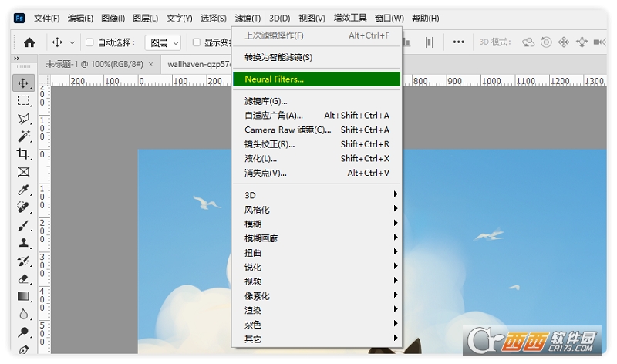This screenshot has height=364, width=617.
Task: Open the three-dots more options
Action: 458,42
